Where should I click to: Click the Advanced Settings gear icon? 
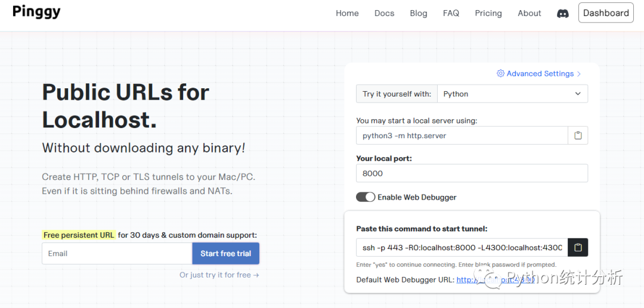(x=500, y=73)
